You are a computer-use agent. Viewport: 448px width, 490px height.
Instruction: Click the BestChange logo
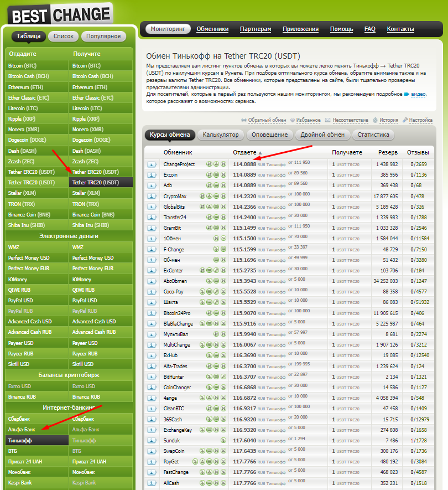pyautogui.click(x=60, y=14)
